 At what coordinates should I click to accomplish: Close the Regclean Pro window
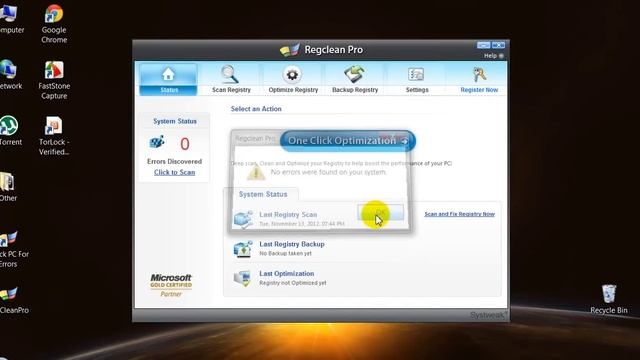pyautogui.click(x=498, y=45)
